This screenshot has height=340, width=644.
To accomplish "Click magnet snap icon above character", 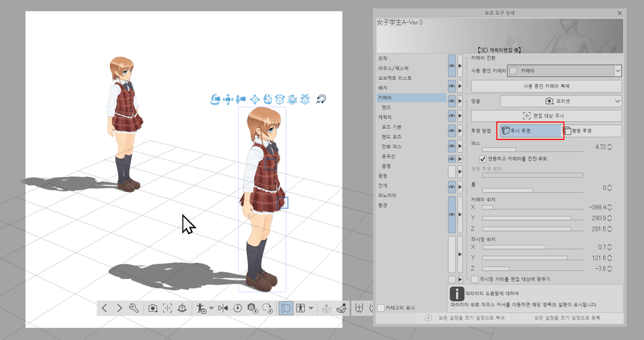I will coord(321,99).
